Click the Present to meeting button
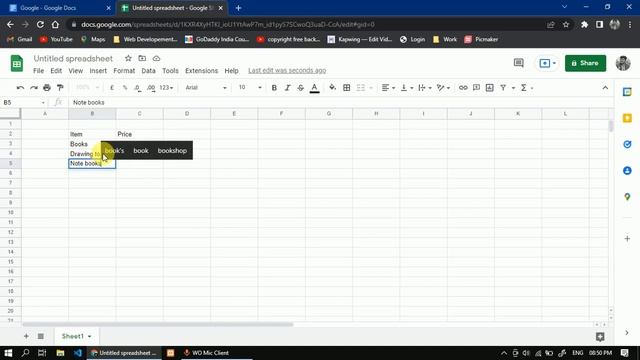 point(547,63)
